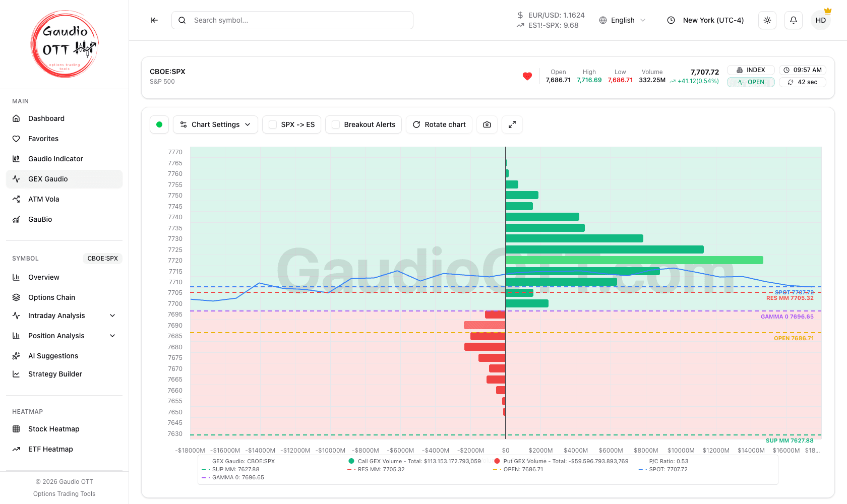Click the EUR/USD: 1.1624 ticker
847x504 pixels.
click(557, 15)
